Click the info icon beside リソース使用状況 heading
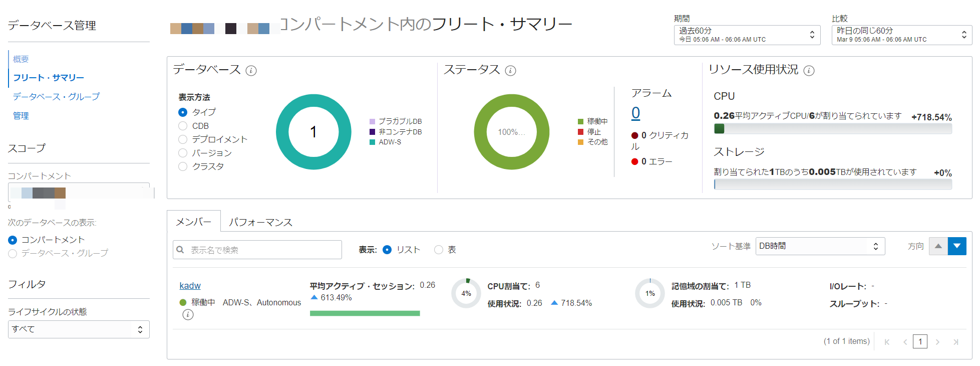Viewport: 980px width, 366px height. click(809, 71)
